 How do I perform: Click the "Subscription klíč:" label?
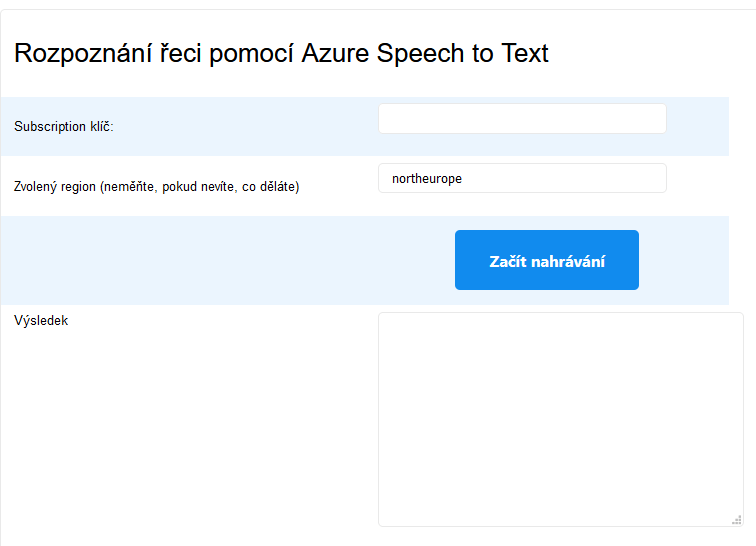(64, 127)
